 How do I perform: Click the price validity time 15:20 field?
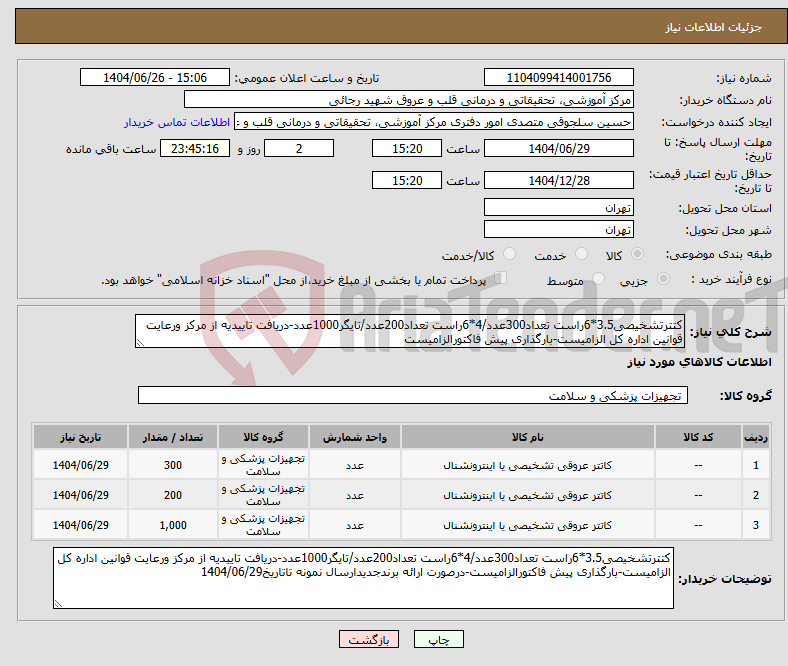click(407, 180)
